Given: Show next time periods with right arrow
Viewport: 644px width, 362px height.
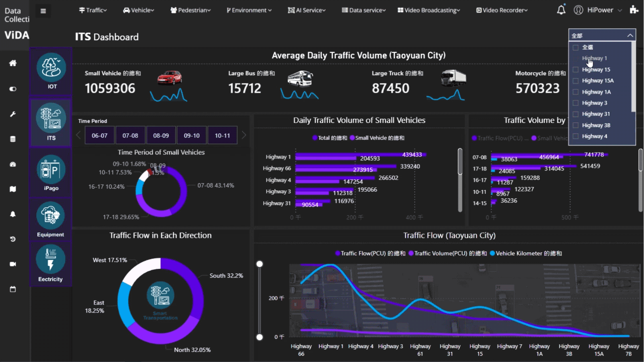Looking at the screenshot, I should tap(244, 135).
